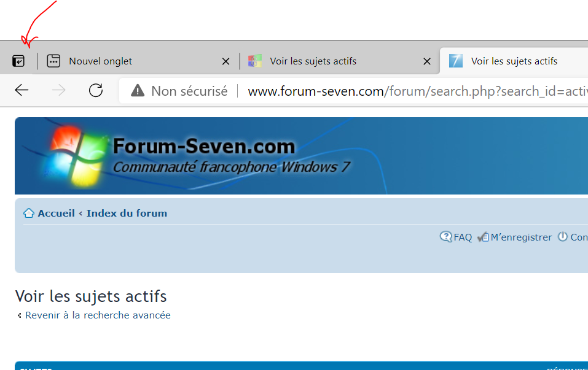The width and height of the screenshot is (588, 370).
Task: Open the Non sécurisé site info
Action: tap(179, 91)
